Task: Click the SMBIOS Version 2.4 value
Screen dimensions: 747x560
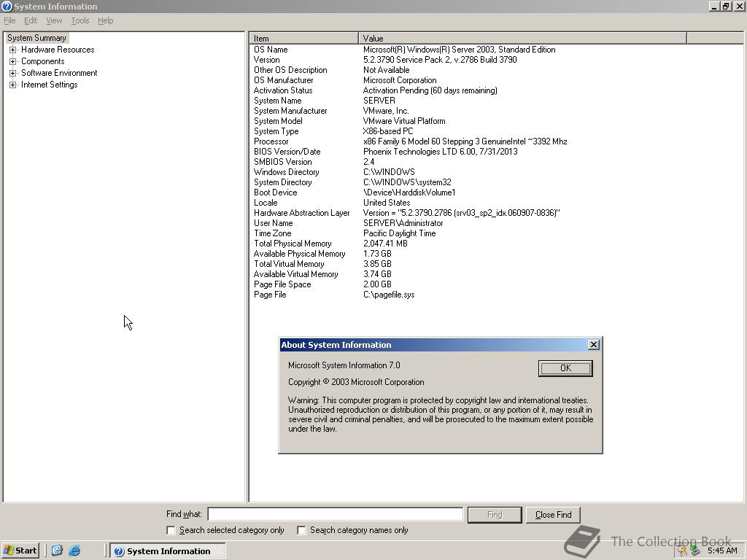Action: coord(368,162)
